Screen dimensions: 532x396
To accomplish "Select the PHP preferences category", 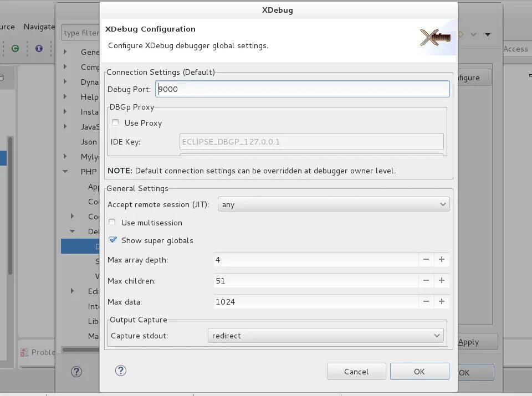I will click(x=89, y=172).
